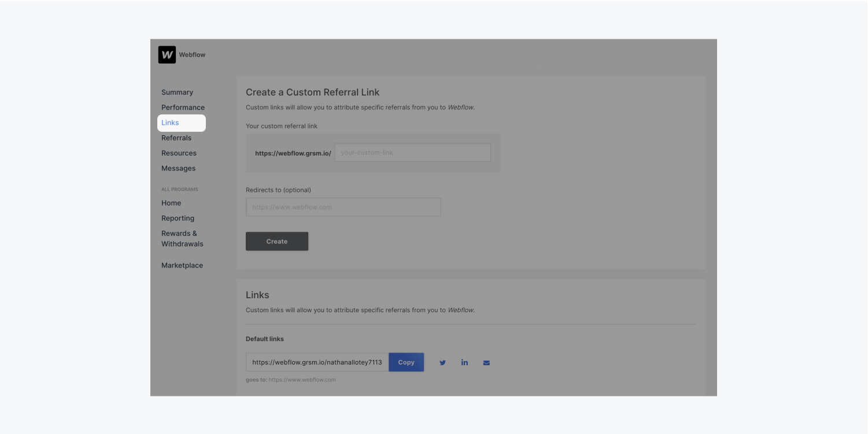Click the 'ALL PROGRAMS' section label
The height and width of the screenshot is (434, 868).
click(180, 190)
